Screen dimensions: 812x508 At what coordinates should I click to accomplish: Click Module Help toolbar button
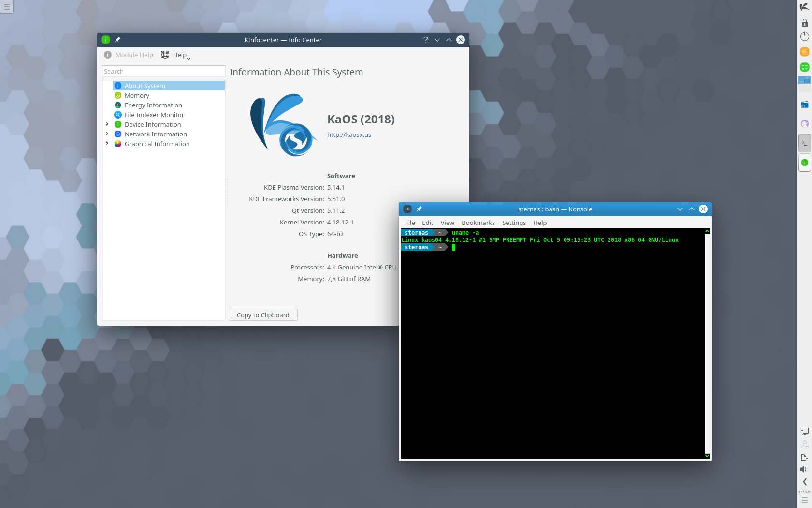pyautogui.click(x=129, y=55)
